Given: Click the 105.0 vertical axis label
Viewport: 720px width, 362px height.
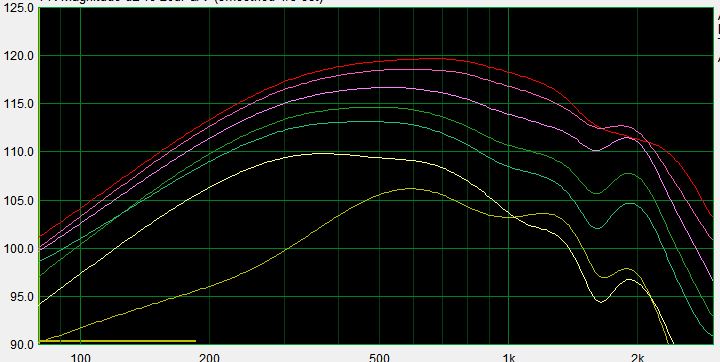Looking at the screenshot, I should (x=19, y=201).
